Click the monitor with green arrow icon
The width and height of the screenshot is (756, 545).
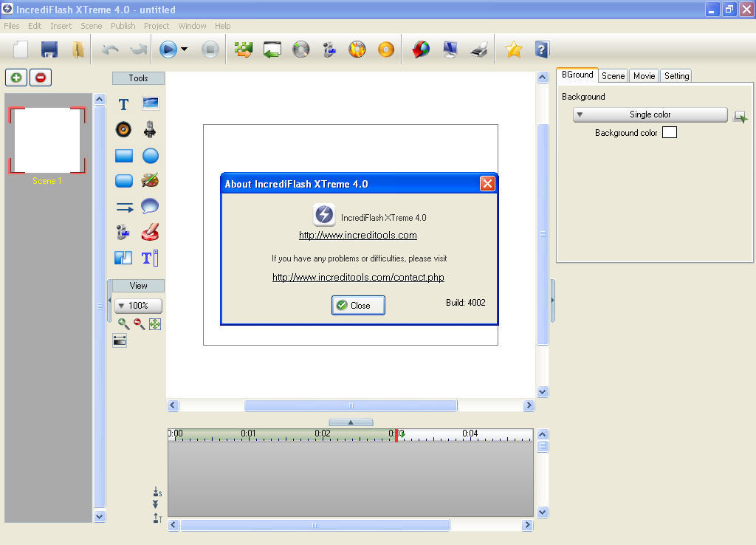tap(272, 49)
